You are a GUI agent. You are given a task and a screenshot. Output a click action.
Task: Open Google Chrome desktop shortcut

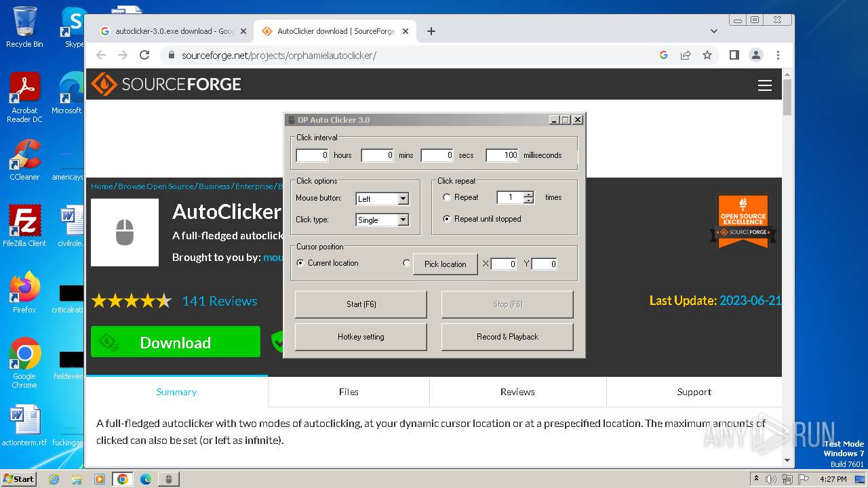(x=24, y=363)
